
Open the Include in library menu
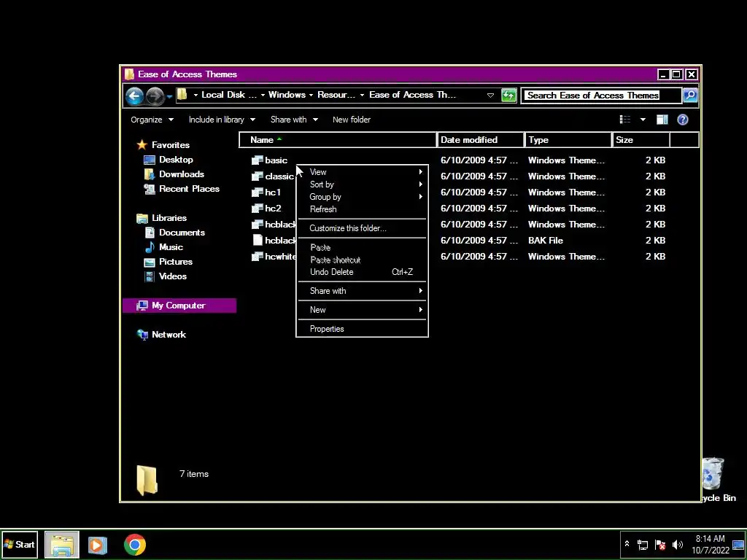tap(222, 120)
